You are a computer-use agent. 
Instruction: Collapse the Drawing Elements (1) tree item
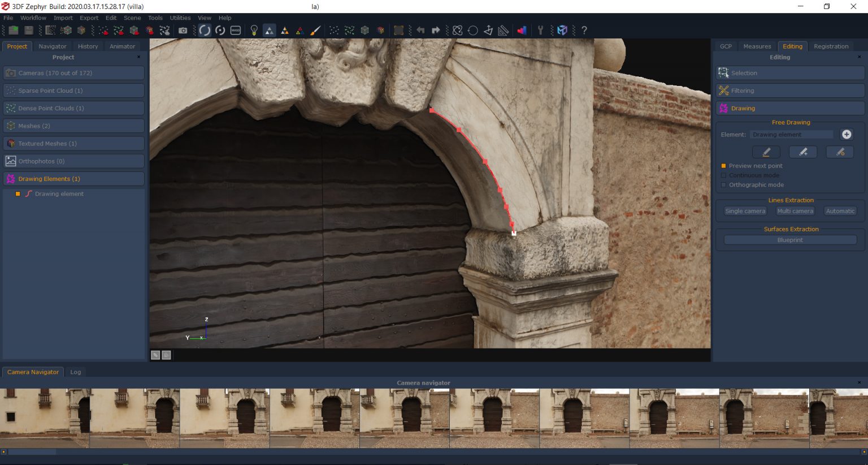[x=73, y=178]
